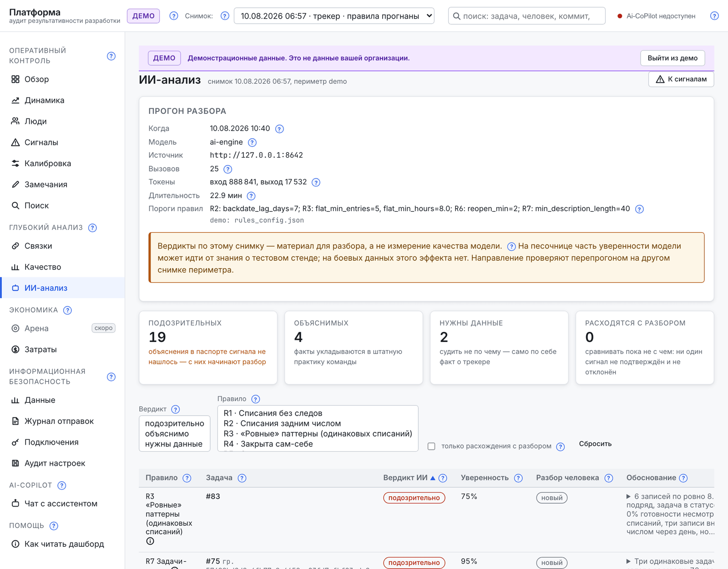
Task: Click the Ai-CoPilot недоступен status indicator
Action: pyautogui.click(x=656, y=16)
